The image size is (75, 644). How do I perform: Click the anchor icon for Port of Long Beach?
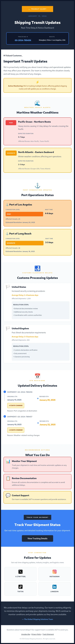7,233
